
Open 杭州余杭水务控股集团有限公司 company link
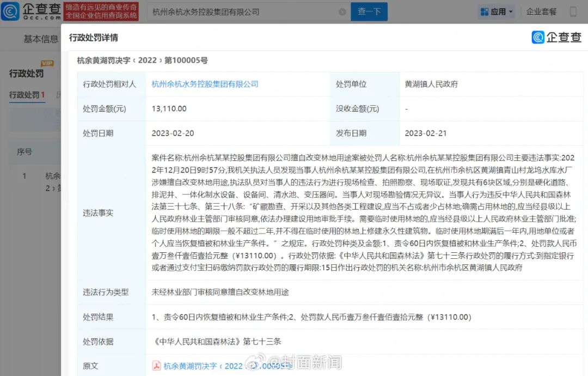[205, 84]
